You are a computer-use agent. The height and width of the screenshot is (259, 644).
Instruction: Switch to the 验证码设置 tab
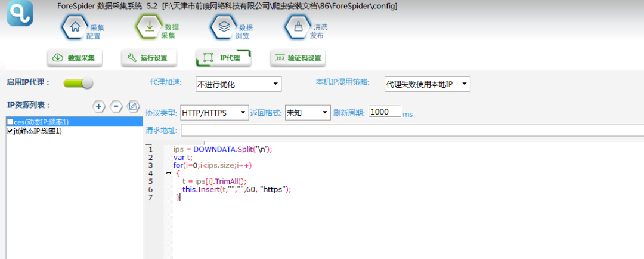(x=298, y=58)
